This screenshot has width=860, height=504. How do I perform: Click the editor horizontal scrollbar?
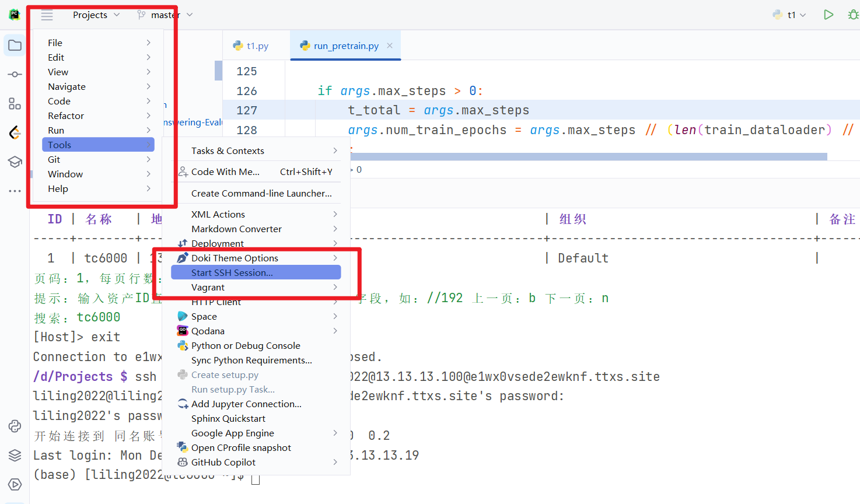pyautogui.click(x=588, y=156)
